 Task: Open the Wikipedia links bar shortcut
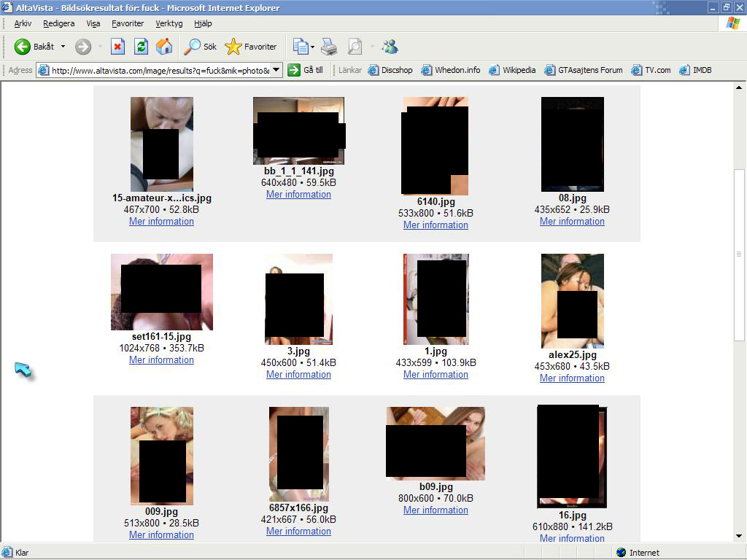[x=512, y=70]
